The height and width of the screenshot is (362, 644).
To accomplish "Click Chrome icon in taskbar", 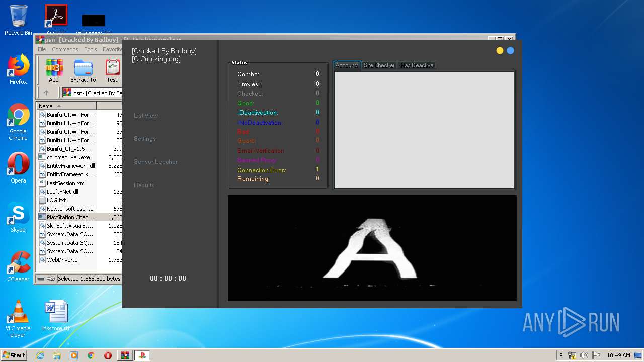I will coord(91,355).
